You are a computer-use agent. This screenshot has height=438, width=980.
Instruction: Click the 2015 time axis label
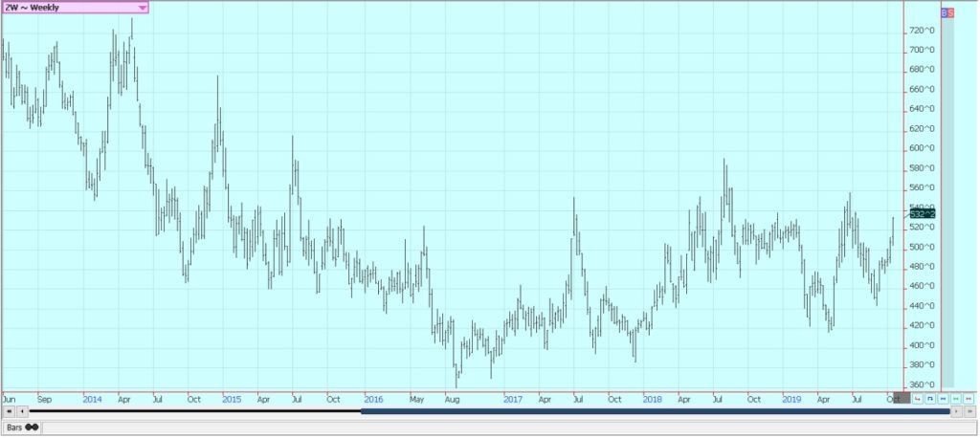[232, 399]
